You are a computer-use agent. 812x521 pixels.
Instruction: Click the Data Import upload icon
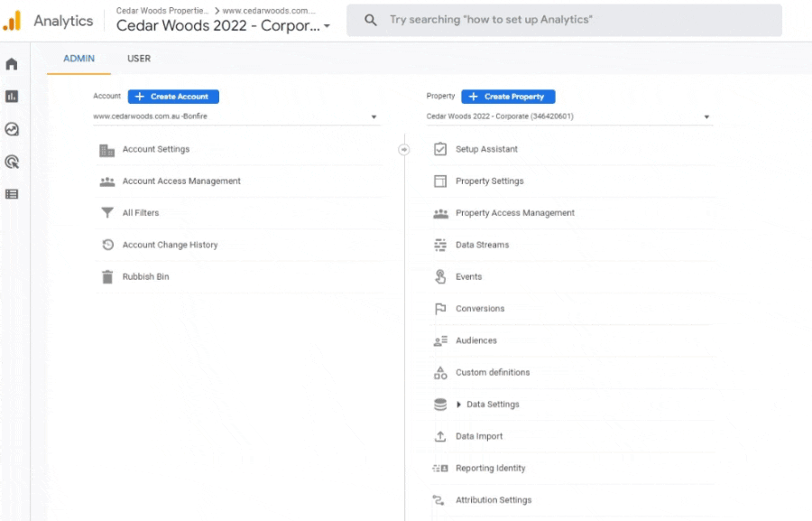coord(440,436)
